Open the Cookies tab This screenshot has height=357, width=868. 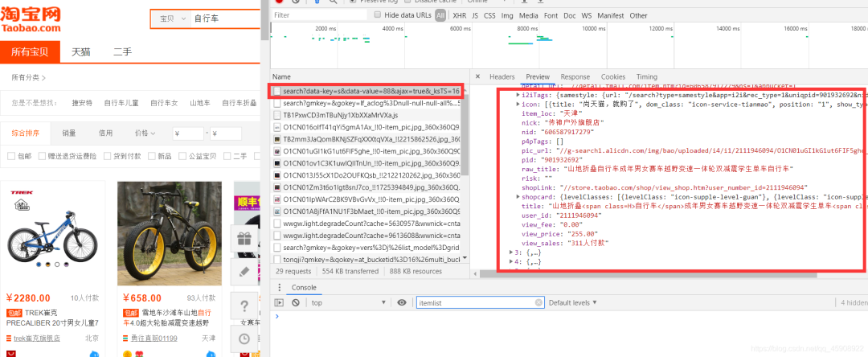tap(612, 77)
